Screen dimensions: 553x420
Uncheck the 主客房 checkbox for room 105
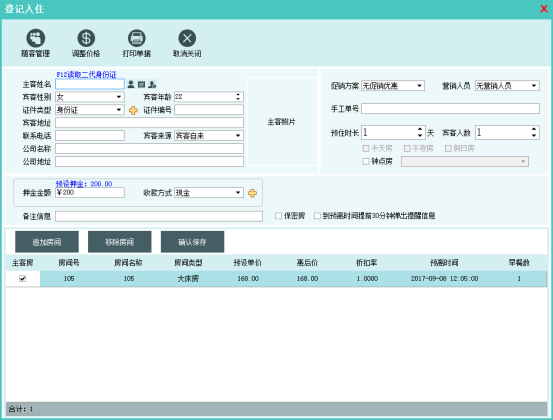point(23,279)
